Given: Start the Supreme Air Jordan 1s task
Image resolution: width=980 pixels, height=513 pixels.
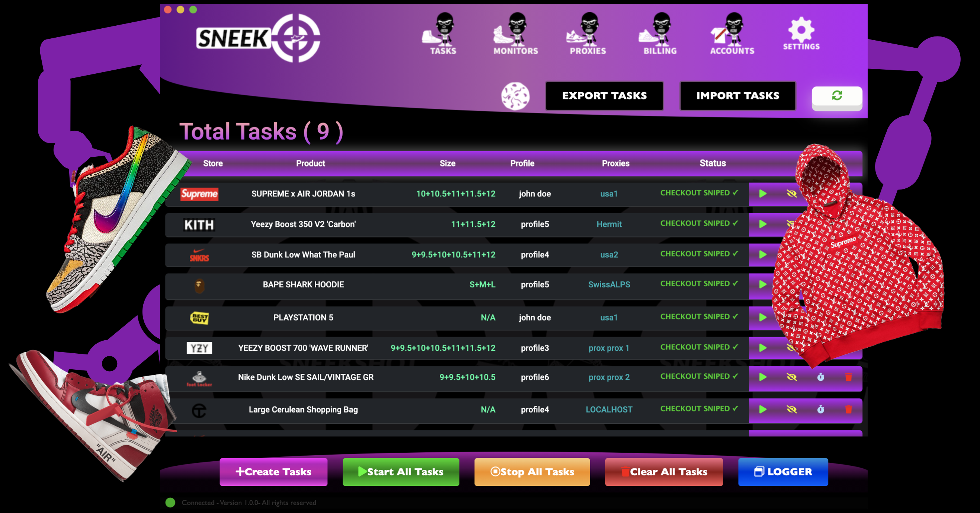Looking at the screenshot, I should (762, 194).
